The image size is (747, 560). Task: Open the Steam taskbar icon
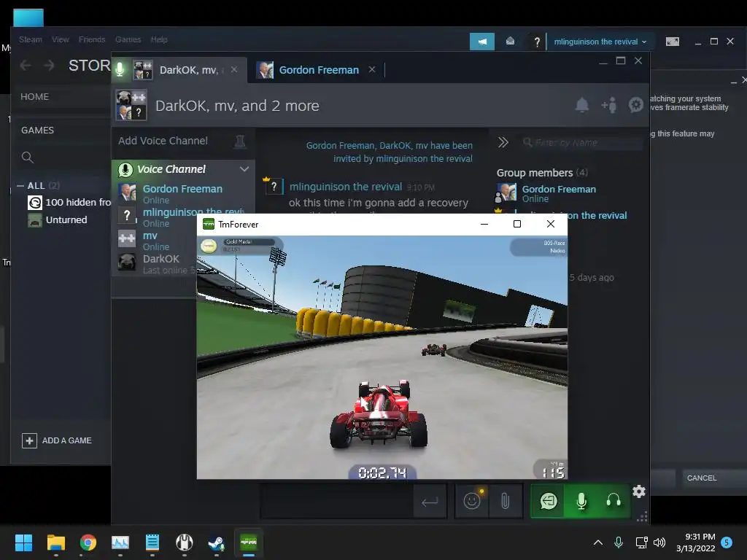pyautogui.click(x=216, y=542)
